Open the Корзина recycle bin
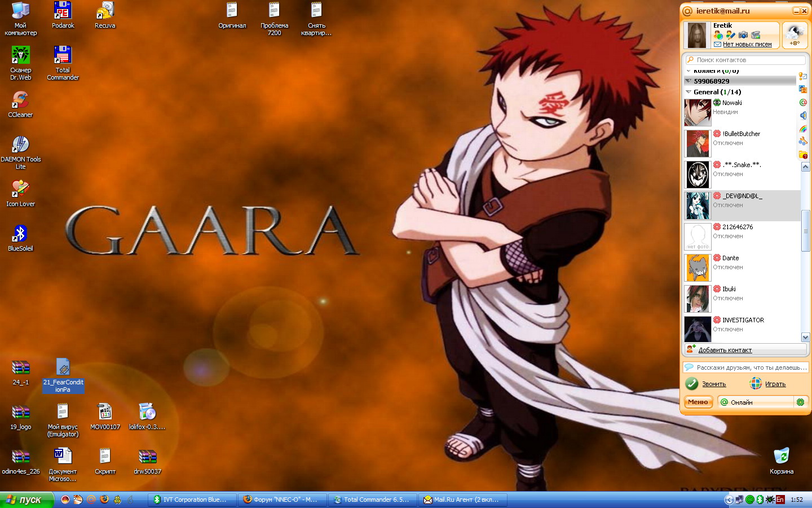The image size is (812, 508). (x=781, y=461)
